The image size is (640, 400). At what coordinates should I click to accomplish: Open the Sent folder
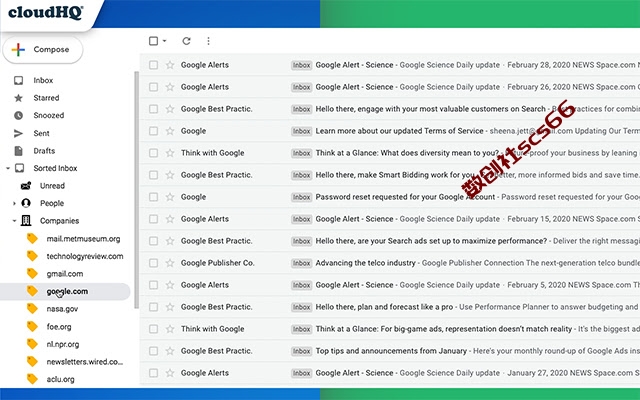click(x=41, y=133)
